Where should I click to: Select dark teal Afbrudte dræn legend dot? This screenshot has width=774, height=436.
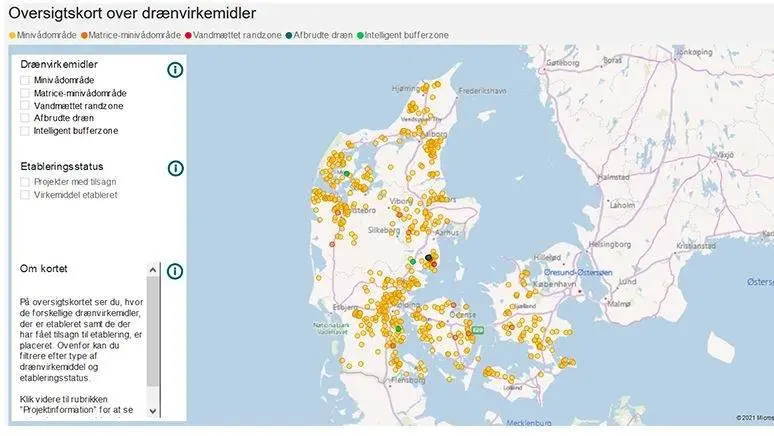click(x=289, y=36)
